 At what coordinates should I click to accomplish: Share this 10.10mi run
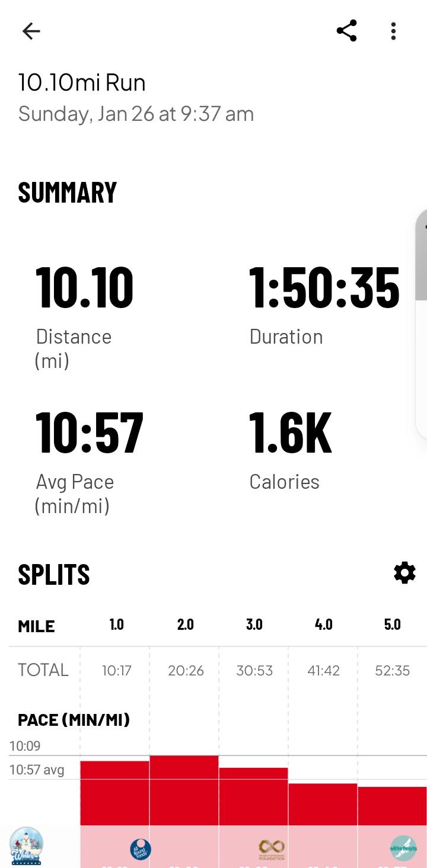(346, 31)
